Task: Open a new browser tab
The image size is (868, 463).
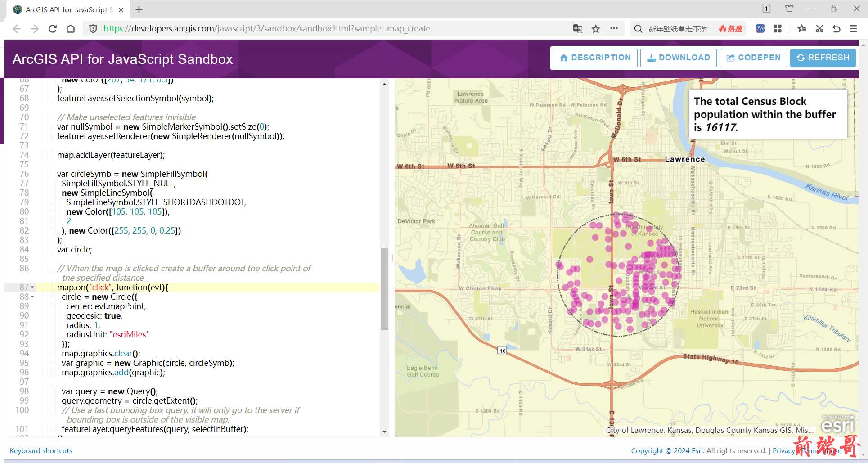Action: click(139, 9)
